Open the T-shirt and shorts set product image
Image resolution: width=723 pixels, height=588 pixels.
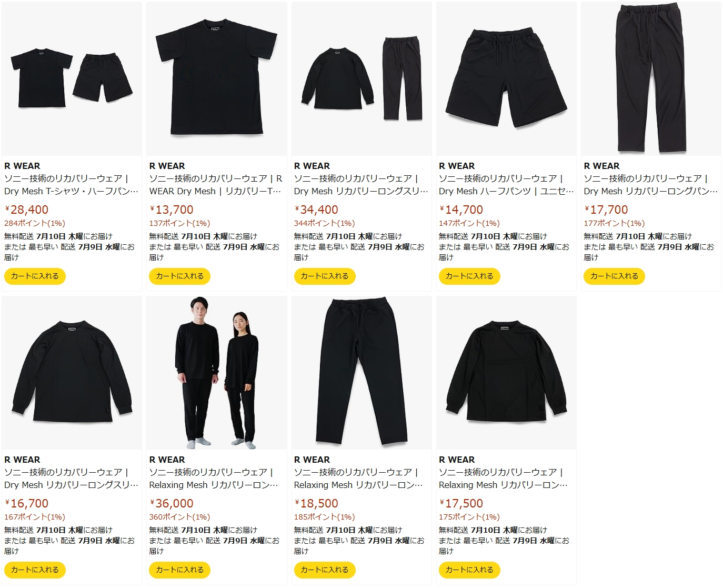pos(72,79)
